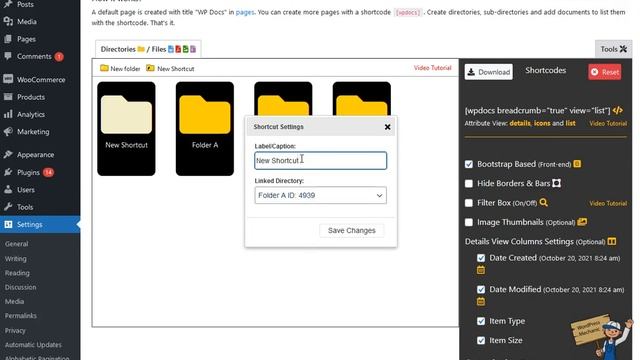640x360 pixels.
Task: Select the Directories / Files tab
Action: [x=148, y=49]
